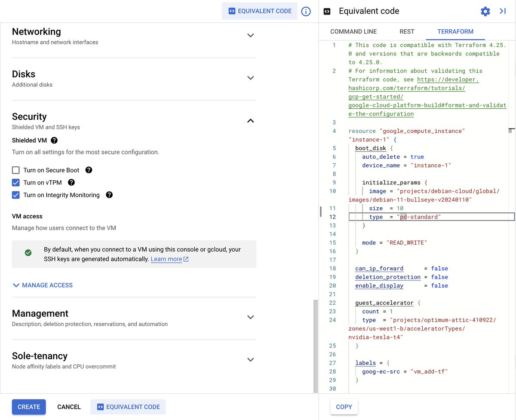Click the Disks heading
The height and width of the screenshot is (420, 516).
click(x=24, y=74)
